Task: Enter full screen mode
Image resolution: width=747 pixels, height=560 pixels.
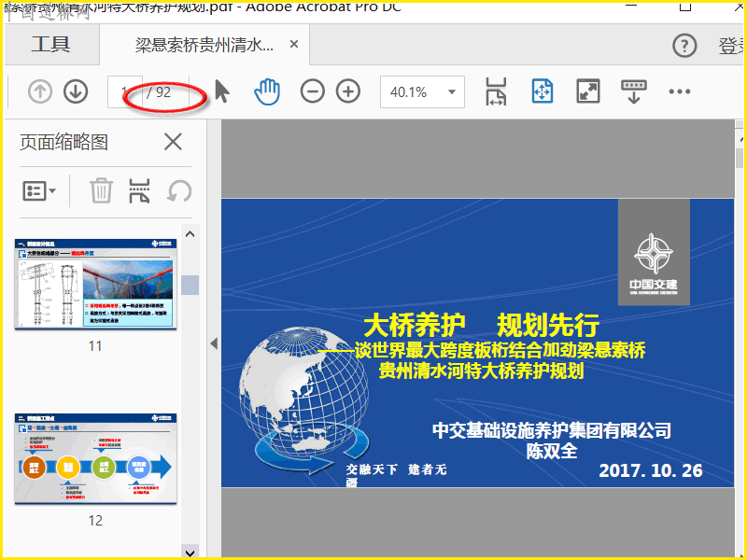Action: pos(587,91)
